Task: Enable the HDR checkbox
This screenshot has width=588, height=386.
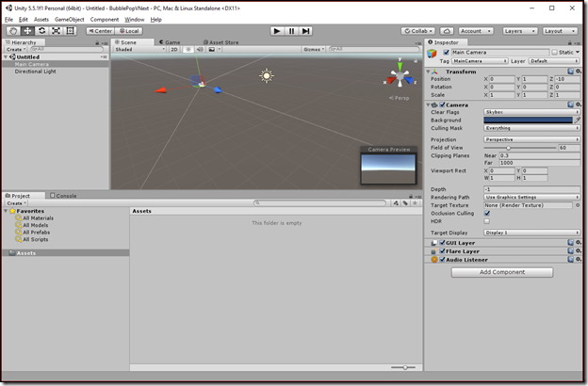Action: tap(487, 221)
